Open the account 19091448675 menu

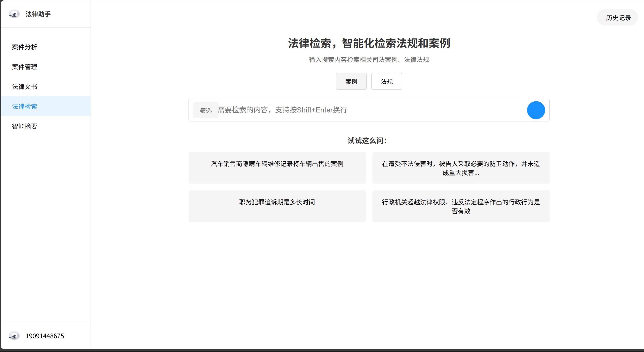coord(45,336)
